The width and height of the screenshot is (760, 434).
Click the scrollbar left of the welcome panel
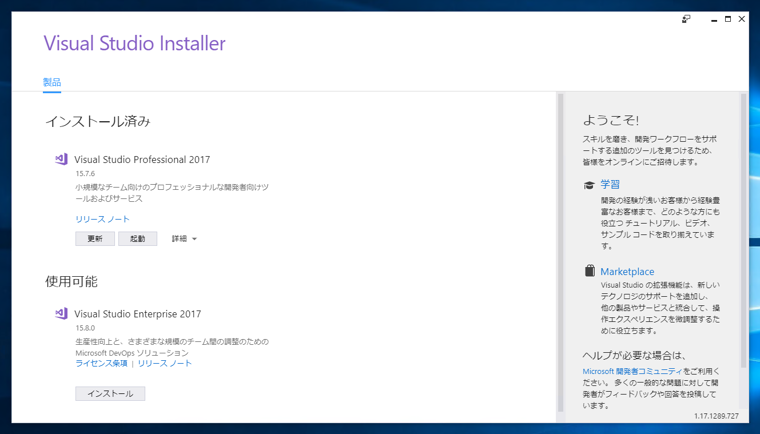click(x=561, y=252)
